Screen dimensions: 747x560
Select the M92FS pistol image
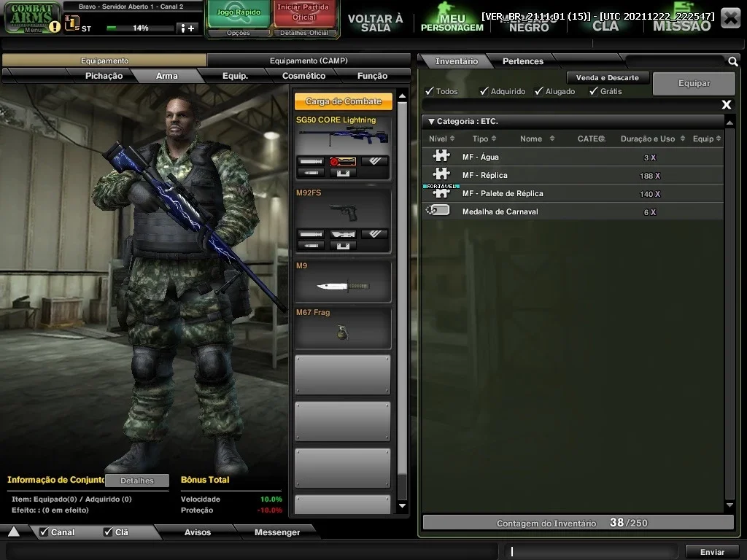[x=344, y=212]
